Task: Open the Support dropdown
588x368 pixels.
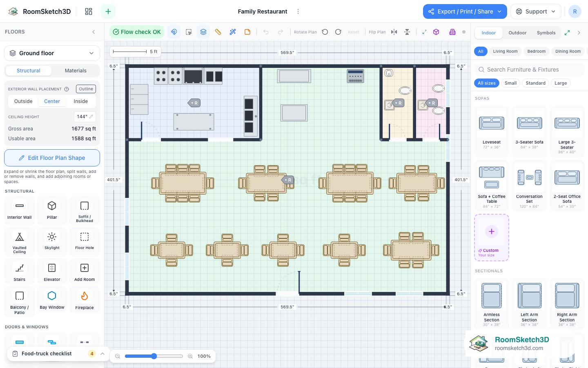Action: [536, 11]
